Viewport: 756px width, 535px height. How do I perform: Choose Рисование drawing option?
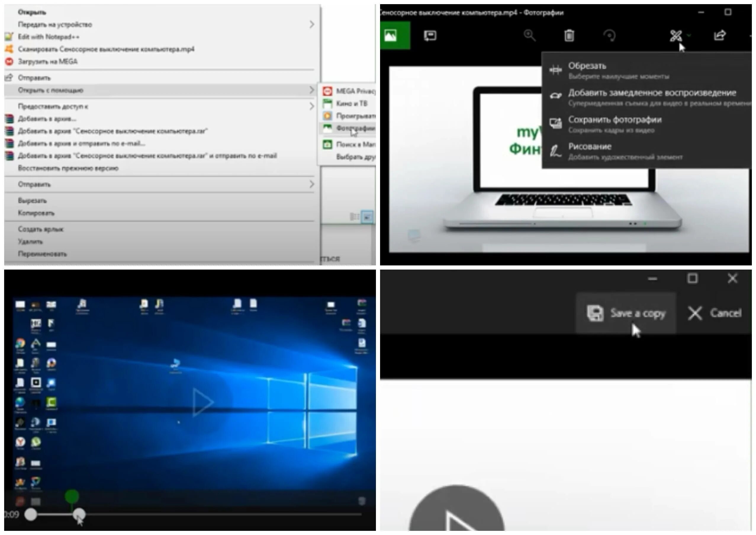pos(589,147)
